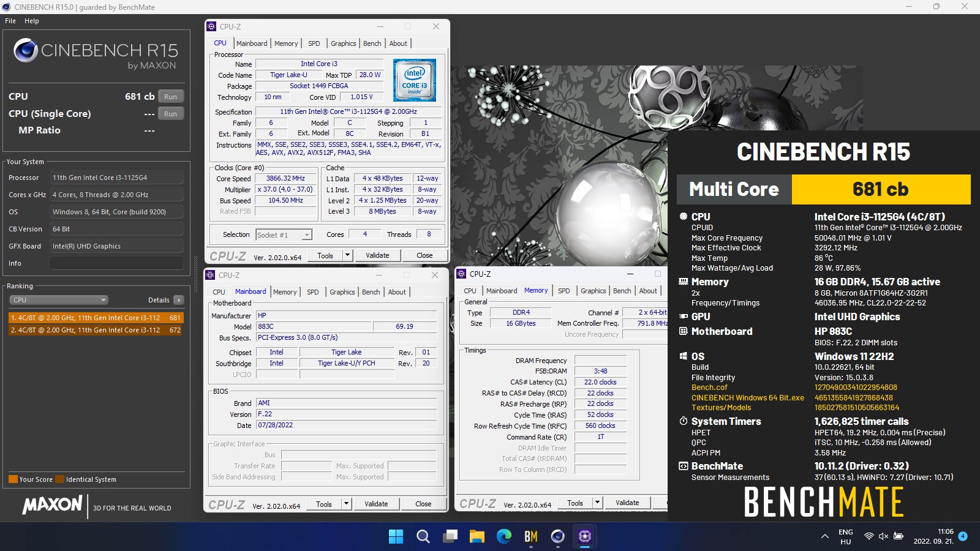
Task: Open Mainboard tab in Memory CPU-Z window
Action: pyautogui.click(x=502, y=291)
